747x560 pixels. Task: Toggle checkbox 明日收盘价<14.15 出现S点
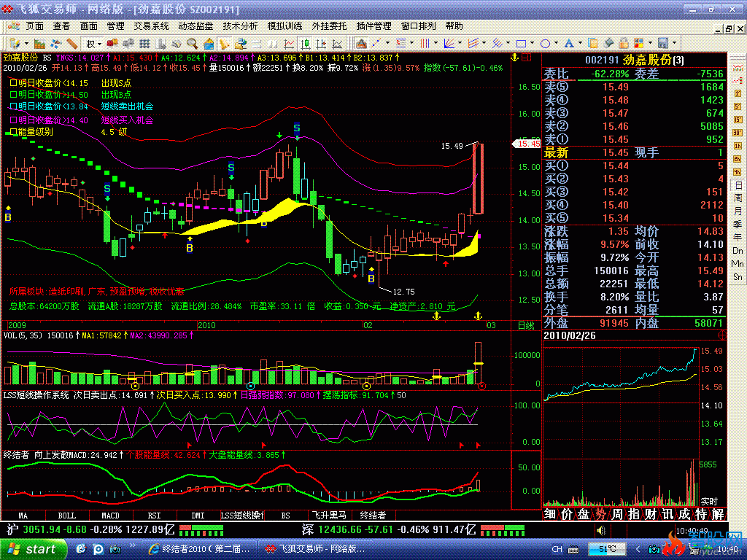[x=13, y=83]
